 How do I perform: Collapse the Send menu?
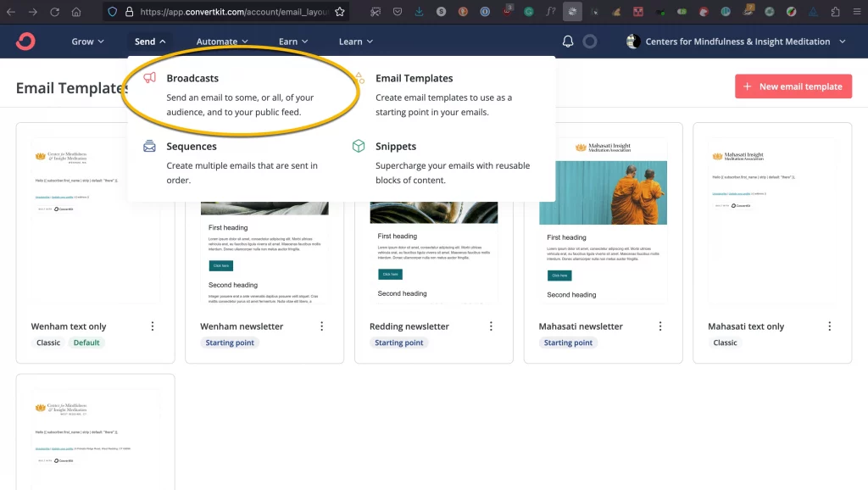[150, 42]
